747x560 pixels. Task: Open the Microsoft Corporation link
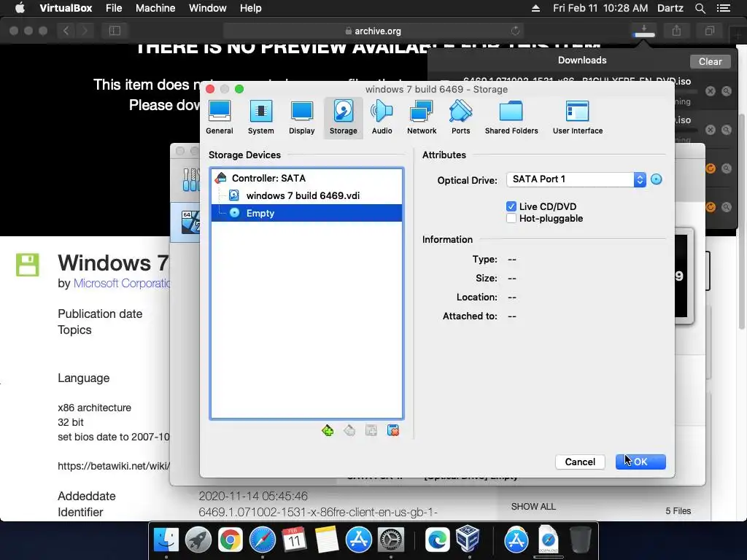(x=122, y=284)
